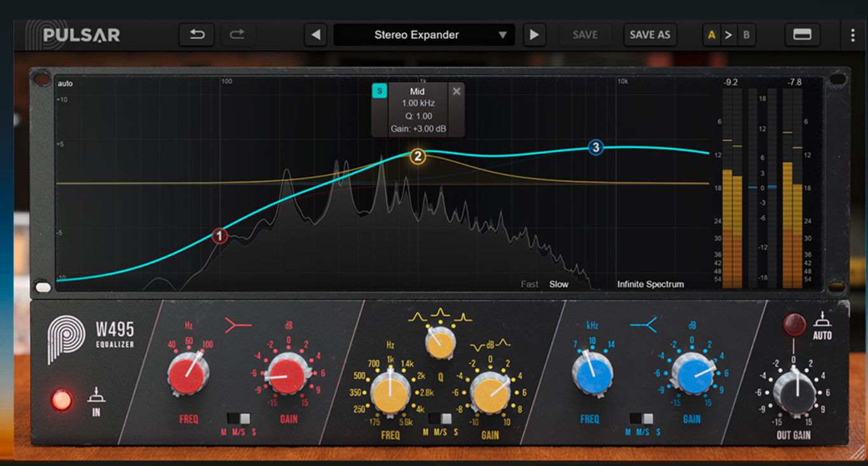The image size is (868, 466).
Task: Click the red low-band GAIN knob
Action: [287, 374]
